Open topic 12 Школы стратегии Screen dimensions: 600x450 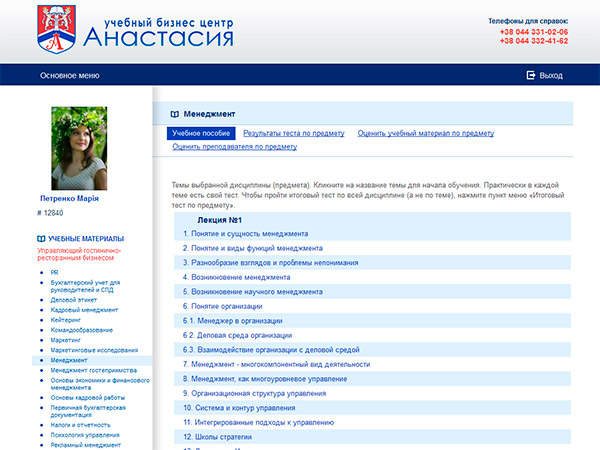[x=217, y=437]
